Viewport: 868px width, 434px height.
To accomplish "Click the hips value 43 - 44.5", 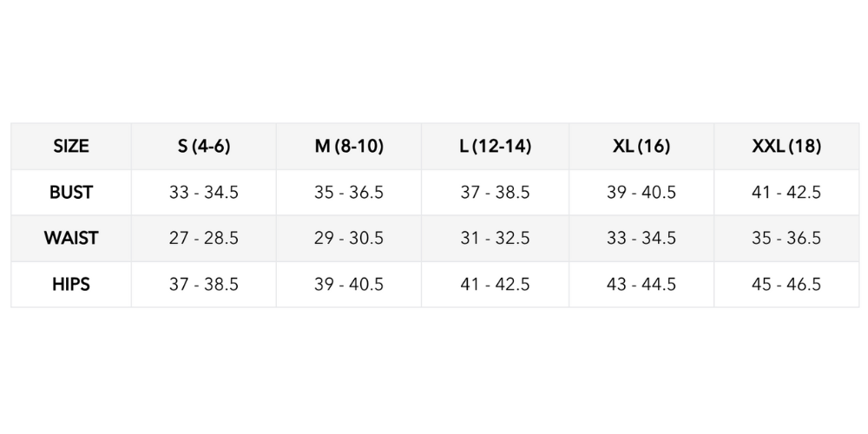I will 641,285.
